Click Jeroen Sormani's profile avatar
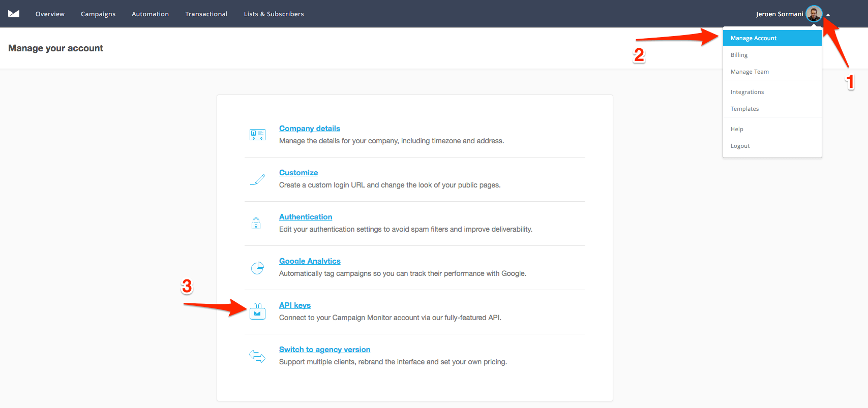Image resolution: width=868 pixels, height=408 pixels. [x=814, y=14]
